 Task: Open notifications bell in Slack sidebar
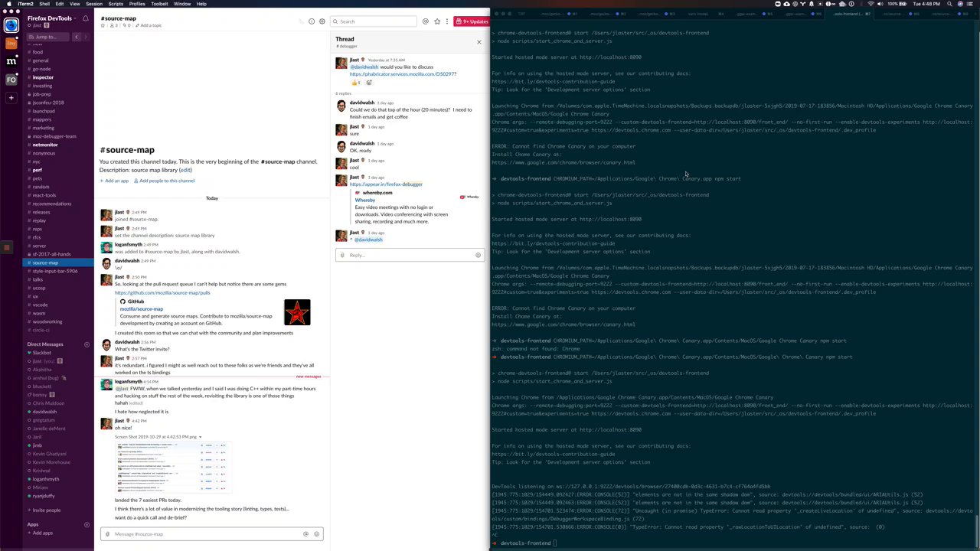[x=85, y=18]
